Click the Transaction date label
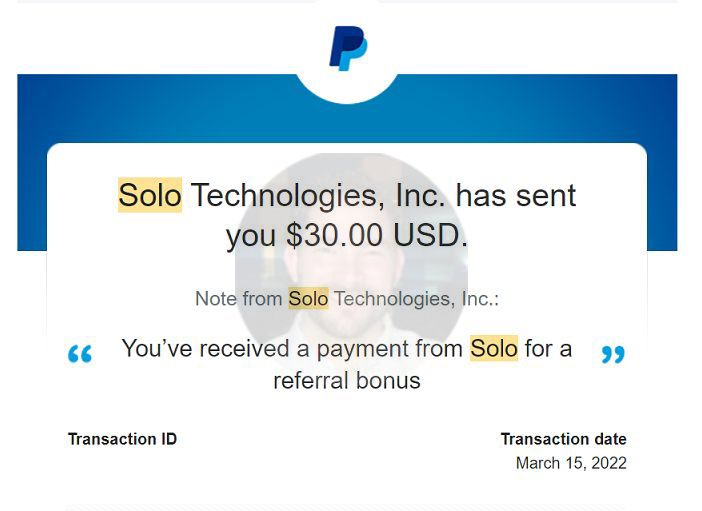 [x=563, y=439]
